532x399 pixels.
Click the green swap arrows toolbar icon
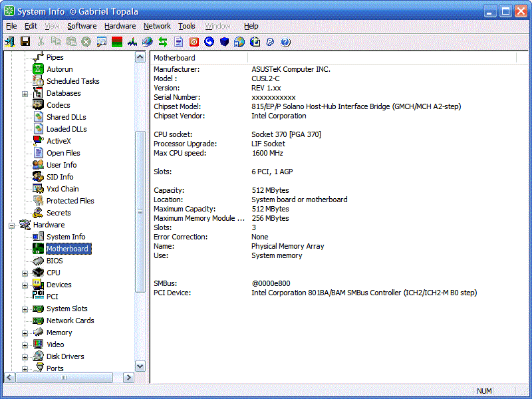(163, 42)
